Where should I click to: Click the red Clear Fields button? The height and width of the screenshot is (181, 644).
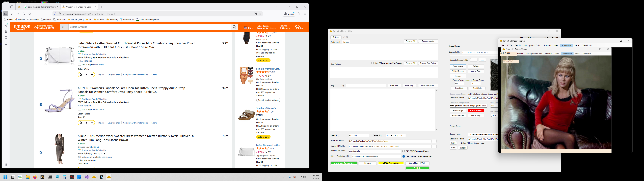coord(476,111)
